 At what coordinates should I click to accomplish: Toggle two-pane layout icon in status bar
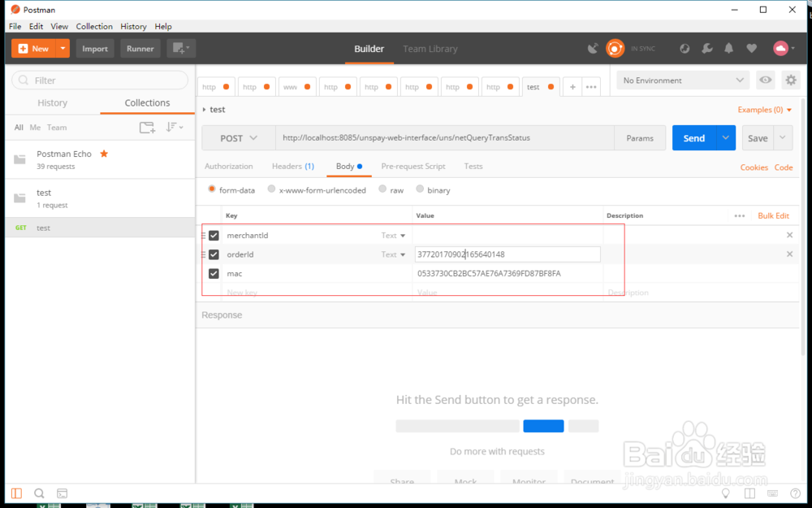coord(749,493)
